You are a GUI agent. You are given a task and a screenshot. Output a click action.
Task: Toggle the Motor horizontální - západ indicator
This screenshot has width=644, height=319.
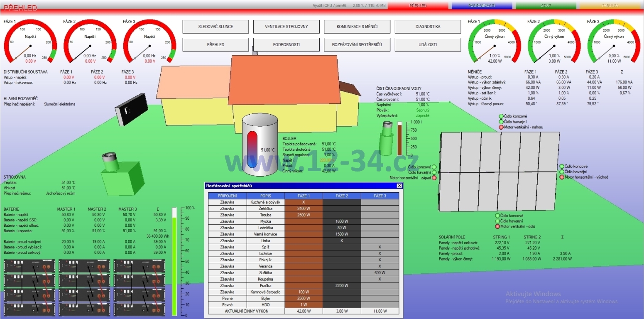(x=434, y=178)
